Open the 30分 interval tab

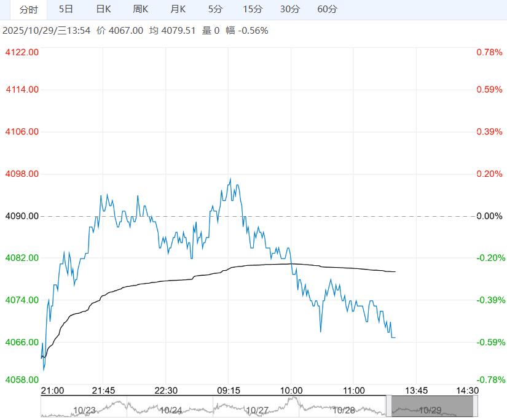tap(289, 9)
